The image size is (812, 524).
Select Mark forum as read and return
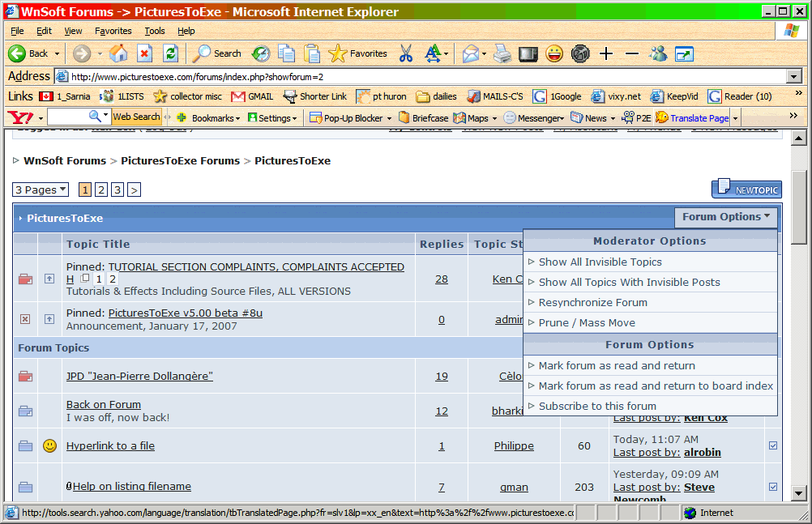(x=651, y=365)
